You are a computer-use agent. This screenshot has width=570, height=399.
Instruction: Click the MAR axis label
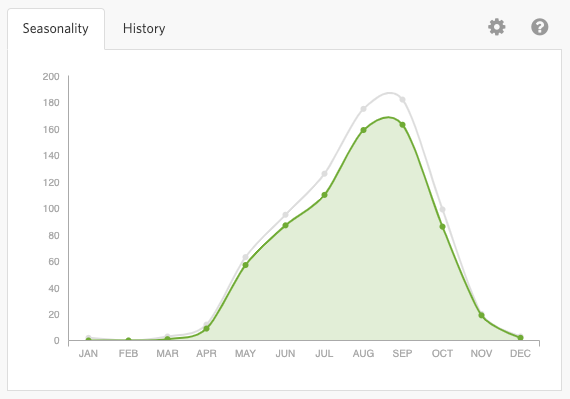[168, 353]
